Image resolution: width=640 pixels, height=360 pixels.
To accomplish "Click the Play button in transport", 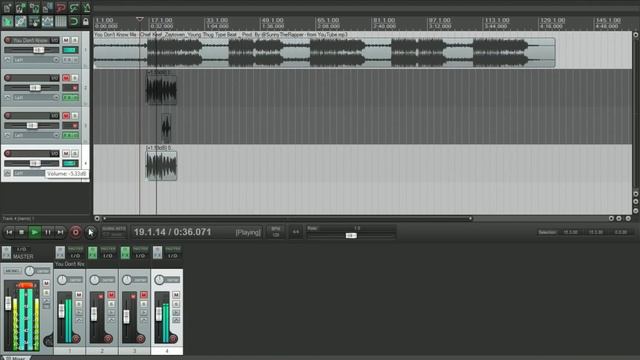I will [35, 232].
